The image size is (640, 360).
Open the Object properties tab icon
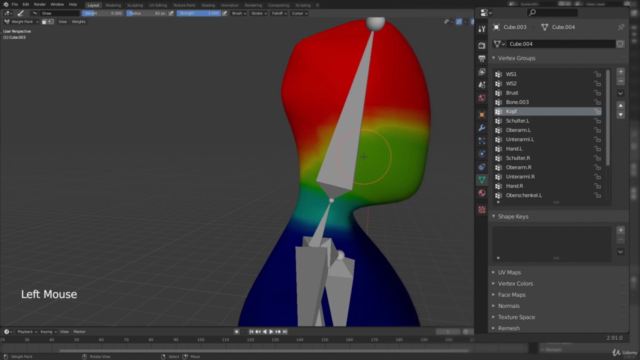[482, 115]
